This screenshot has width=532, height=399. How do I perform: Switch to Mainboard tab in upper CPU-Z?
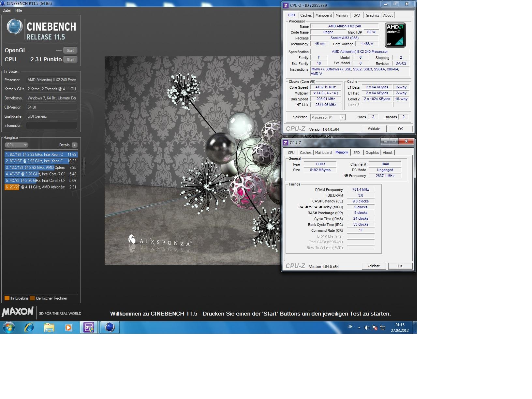(324, 15)
